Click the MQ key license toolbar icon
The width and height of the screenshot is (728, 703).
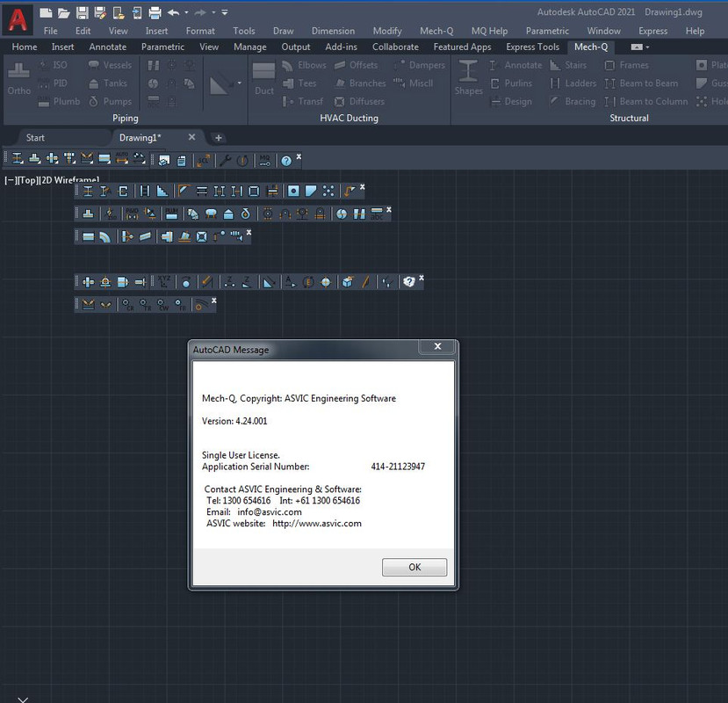(264, 161)
